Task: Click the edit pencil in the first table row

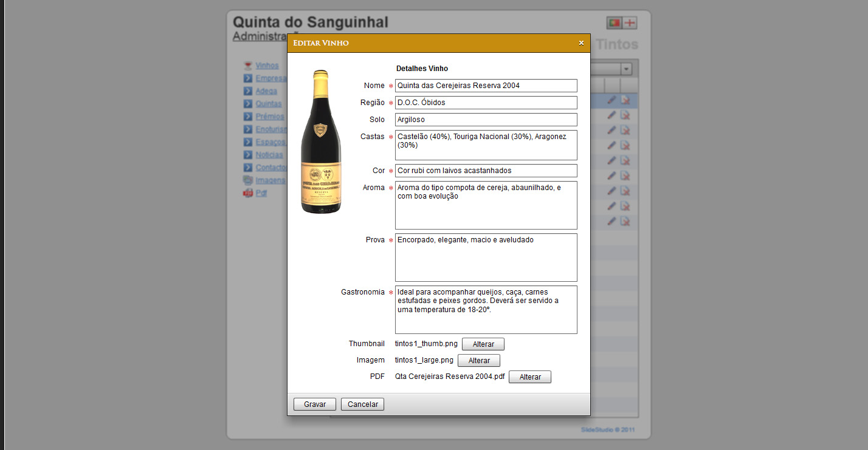Action: coord(611,100)
